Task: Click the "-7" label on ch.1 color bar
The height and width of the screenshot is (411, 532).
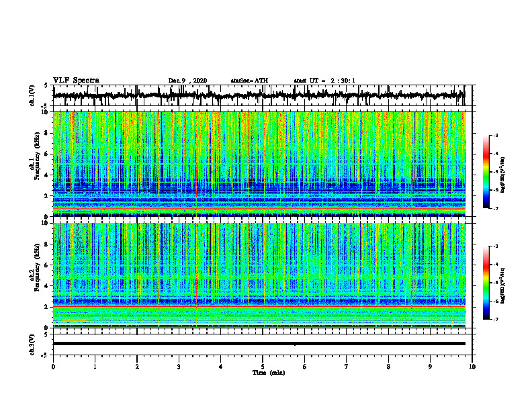Action: pos(495,208)
